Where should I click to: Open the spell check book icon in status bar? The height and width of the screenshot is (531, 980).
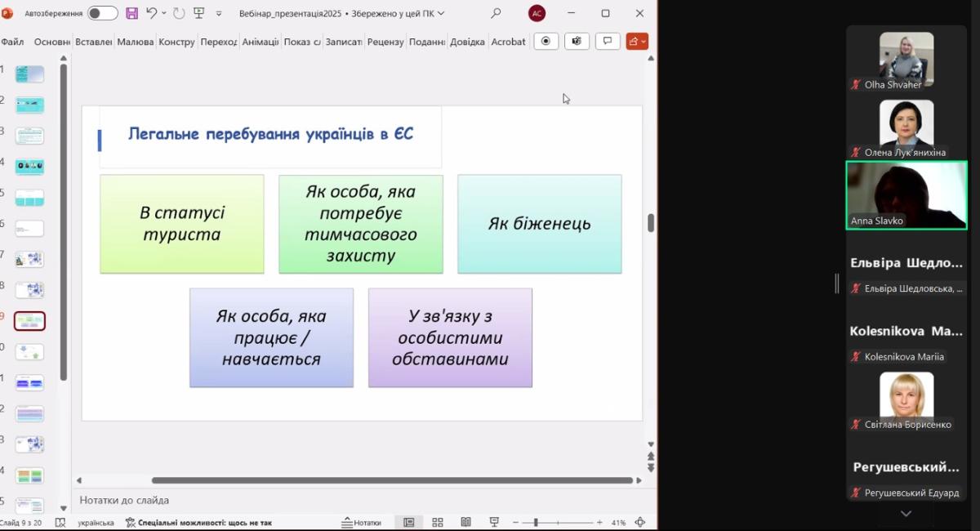(60, 523)
